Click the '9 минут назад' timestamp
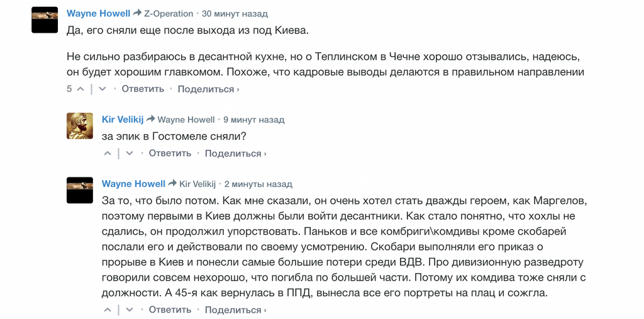The image size is (644, 319). coord(253,120)
